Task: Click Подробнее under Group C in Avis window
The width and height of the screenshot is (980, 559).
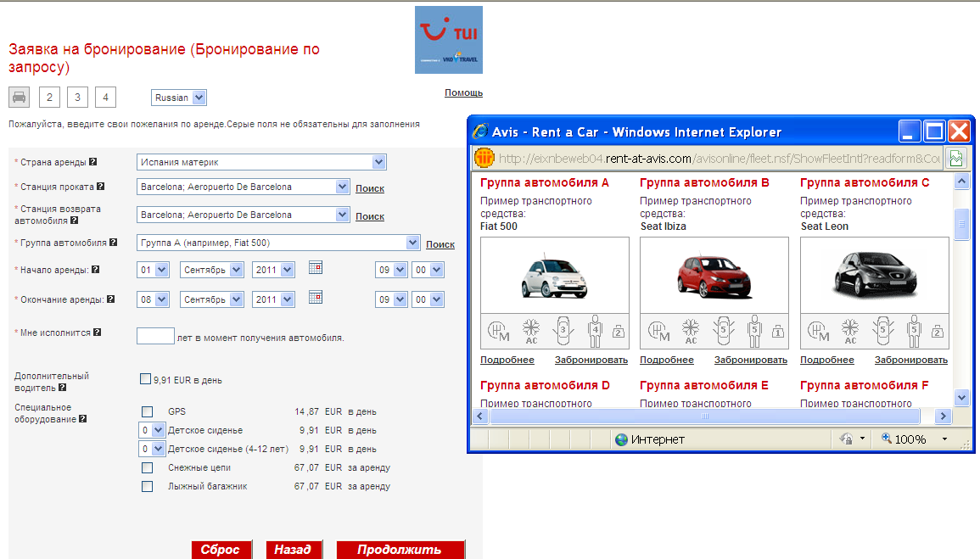Action: [x=827, y=360]
